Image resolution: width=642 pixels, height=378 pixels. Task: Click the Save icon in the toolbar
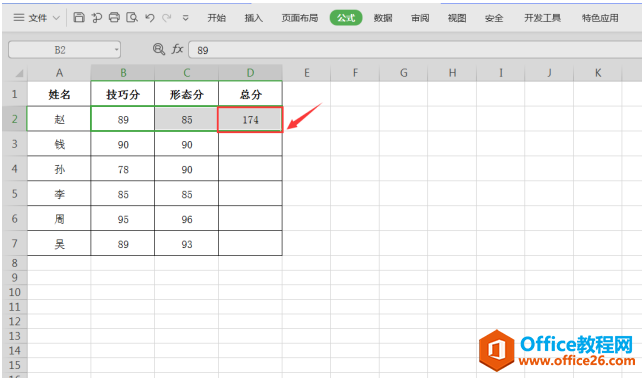pyautogui.click(x=79, y=17)
